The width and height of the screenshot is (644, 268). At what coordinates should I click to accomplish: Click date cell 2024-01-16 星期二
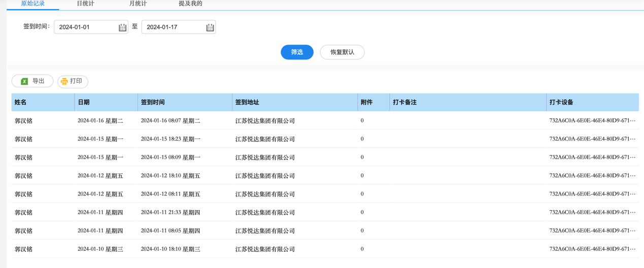coord(100,121)
